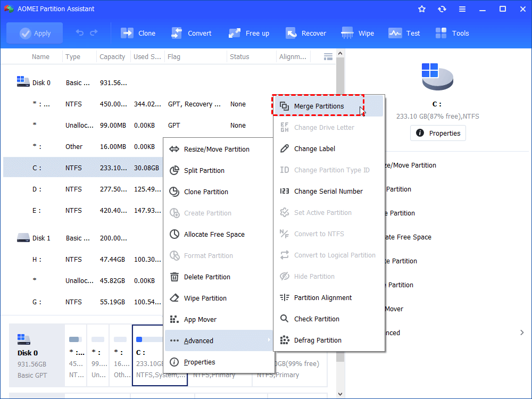
Task: Select the 16MB Other block in disk map
Action: [x=120, y=355]
